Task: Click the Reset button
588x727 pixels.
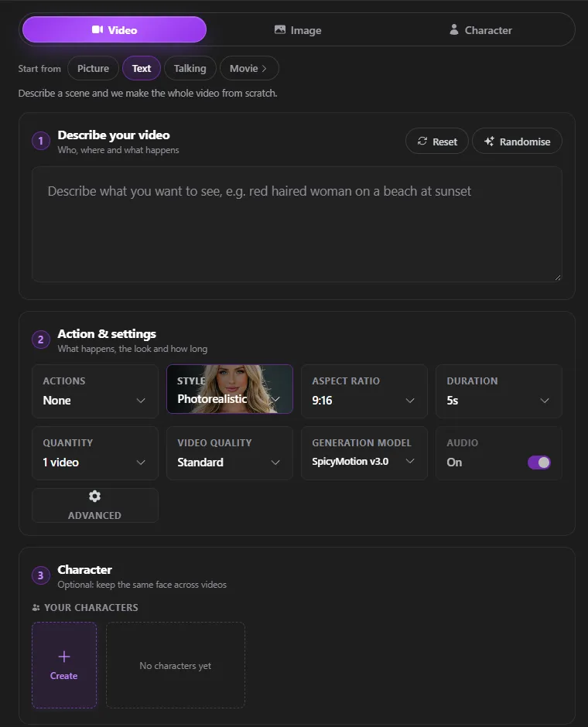Action: click(x=437, y=141)
